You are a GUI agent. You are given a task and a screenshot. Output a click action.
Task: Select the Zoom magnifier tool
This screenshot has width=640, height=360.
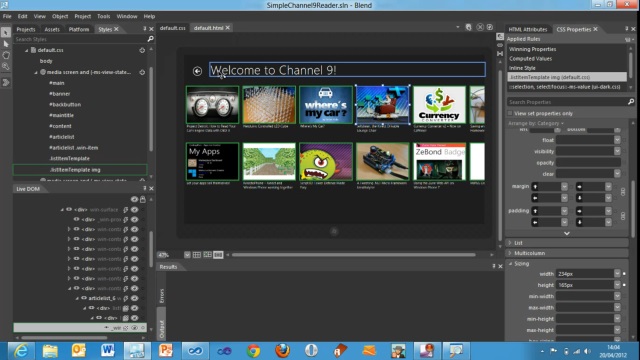6,66
